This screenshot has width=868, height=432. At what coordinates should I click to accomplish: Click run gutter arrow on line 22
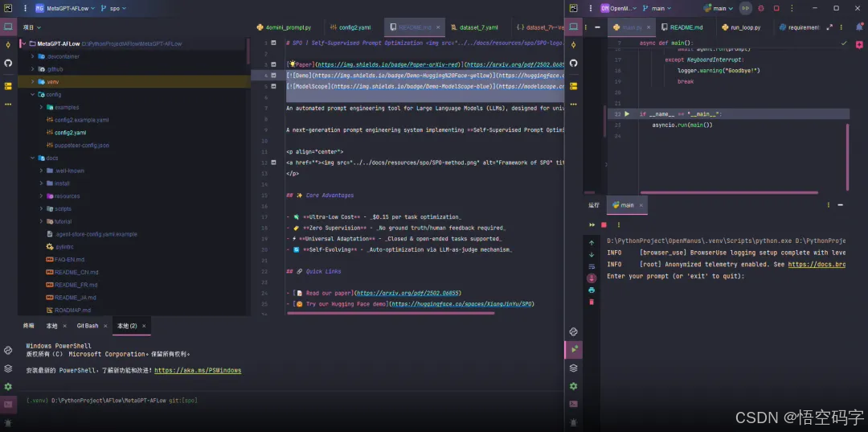[627, 114]
